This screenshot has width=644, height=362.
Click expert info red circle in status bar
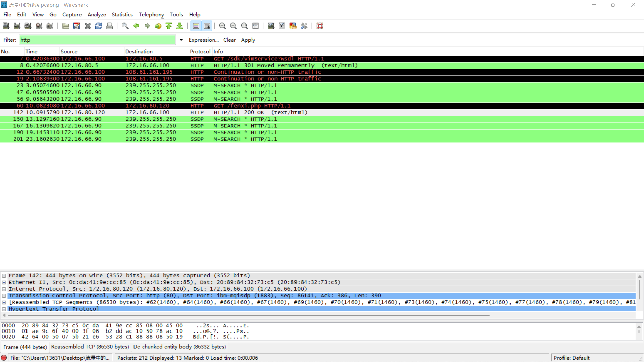[4, 358]
